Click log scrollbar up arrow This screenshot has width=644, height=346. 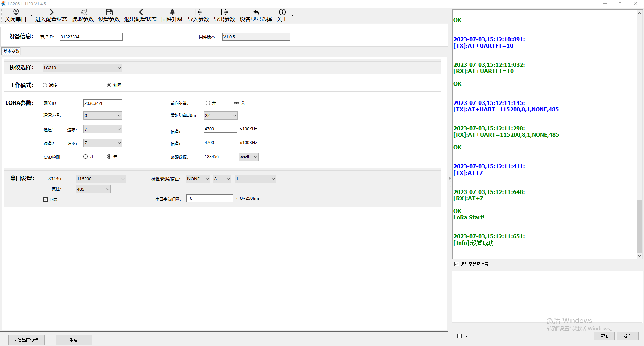point(639,13)
